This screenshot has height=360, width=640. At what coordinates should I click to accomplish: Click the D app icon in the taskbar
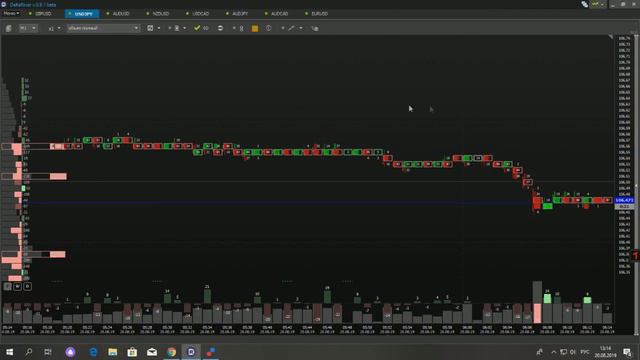[191, 352]
